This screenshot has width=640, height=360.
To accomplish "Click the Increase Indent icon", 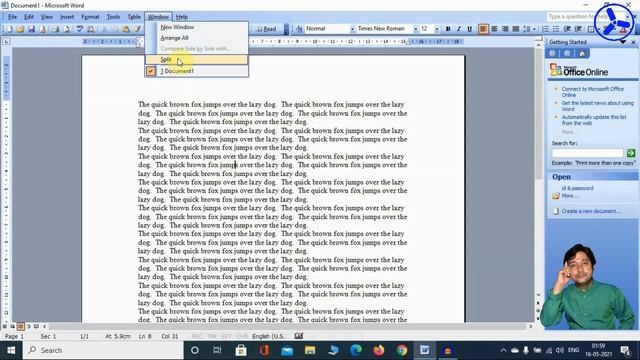I will [x=578, y=29].
